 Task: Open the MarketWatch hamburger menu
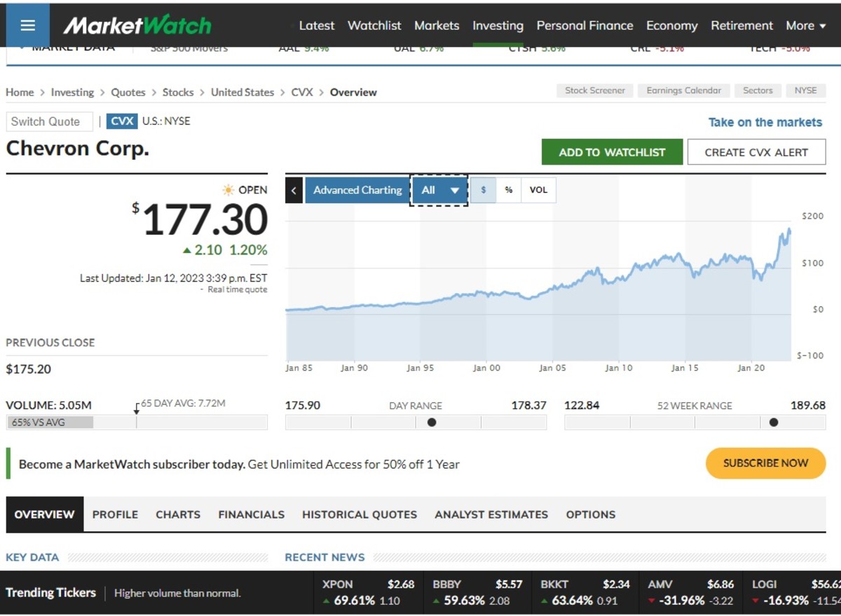[27, 25]
